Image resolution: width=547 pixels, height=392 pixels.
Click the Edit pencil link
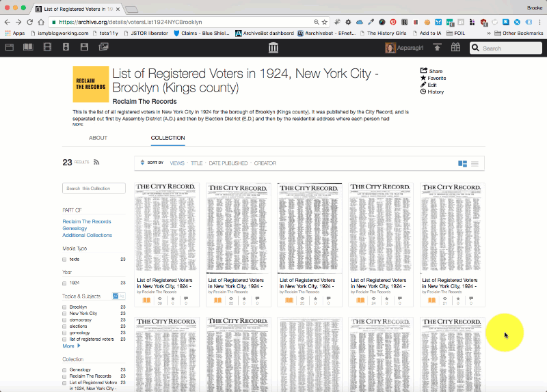(x=429, y=85)
